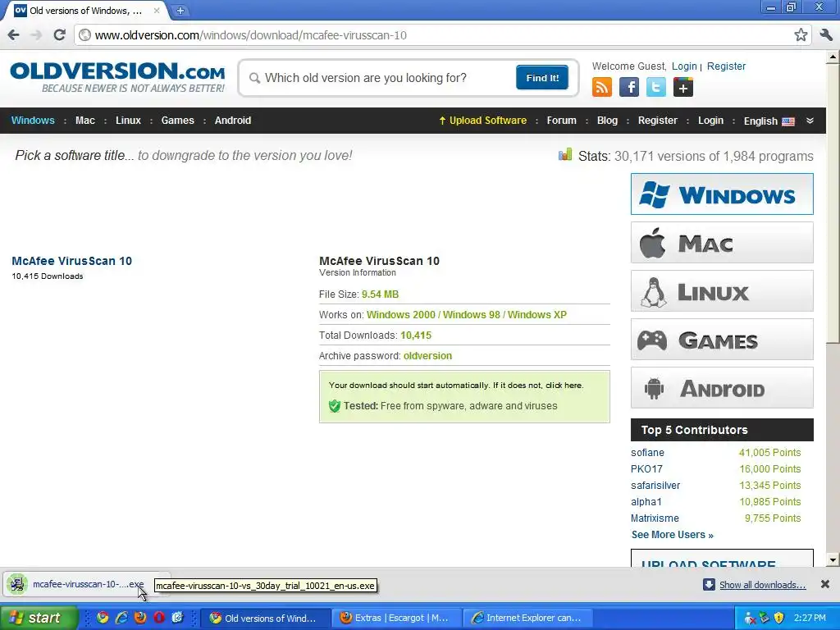Launch Chrome from quick launch bar
Screen dimensions: 840x630
pos(103,617)
